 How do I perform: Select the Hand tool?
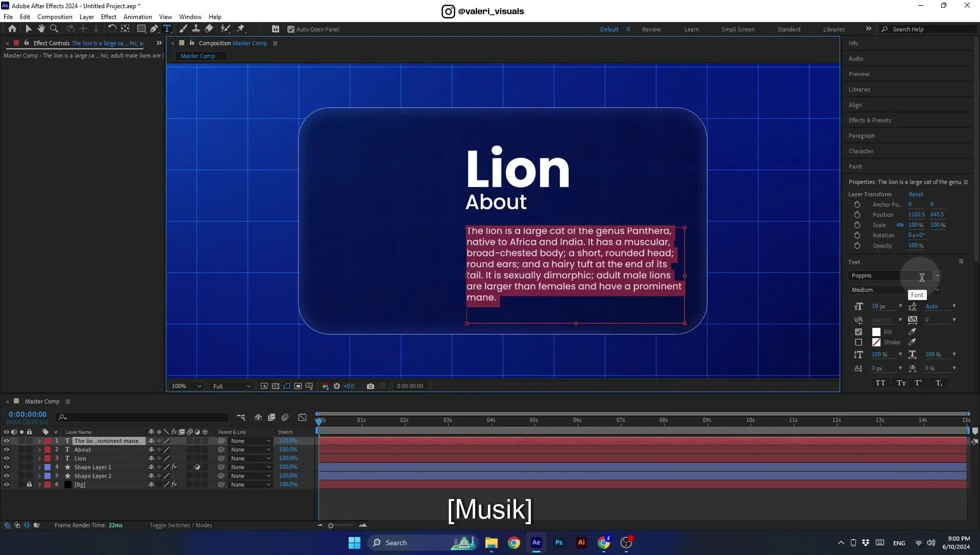coord(41,29)
